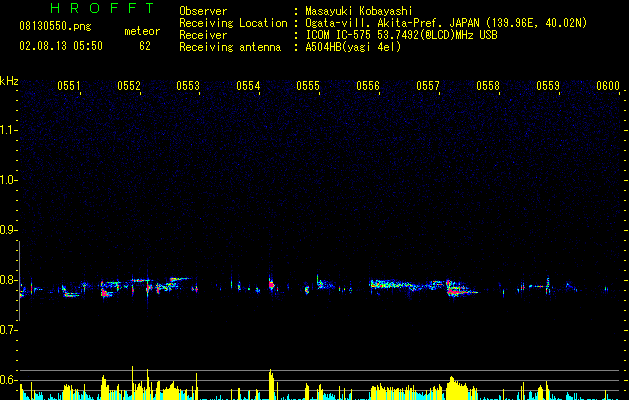629x400 pixels.
Task: Click the 0554 time marker
Action: tap(248, 86)
